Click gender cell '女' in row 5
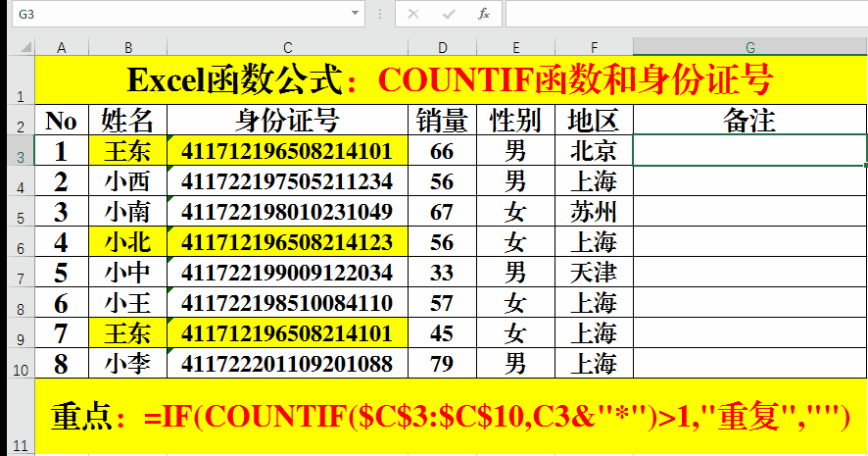 coord(515,211)
